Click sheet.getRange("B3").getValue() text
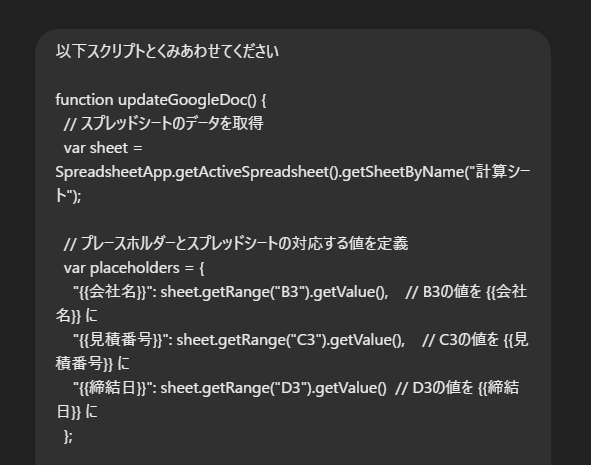 274,292
